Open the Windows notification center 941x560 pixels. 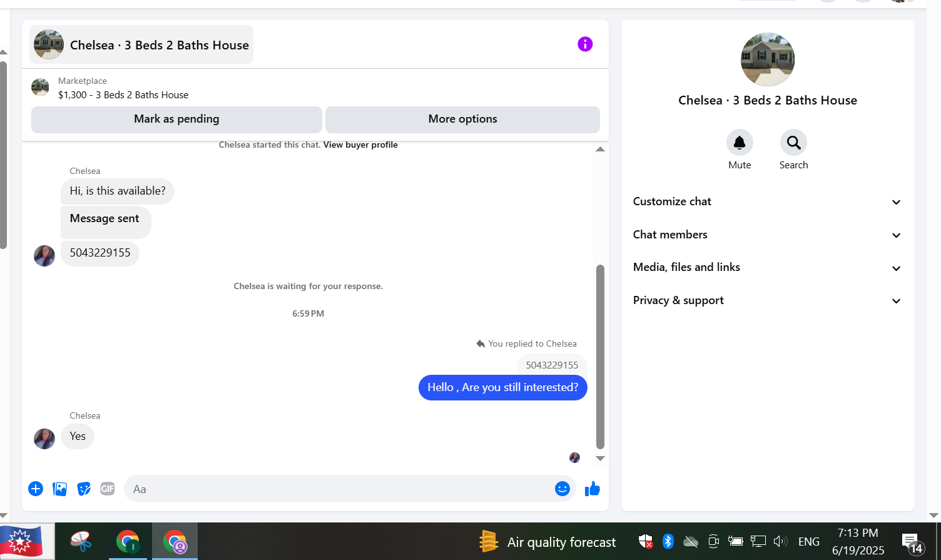[x=912, y=543]
